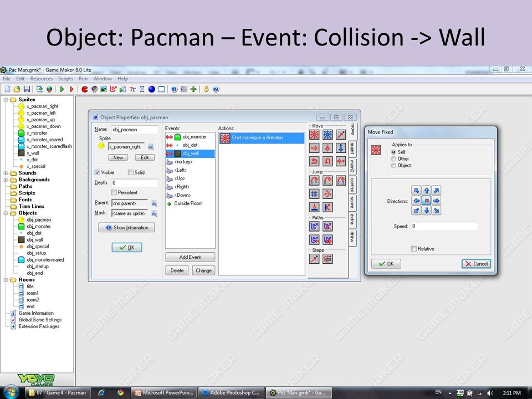
Task: Open the File menu
Action: pos(7,79)
